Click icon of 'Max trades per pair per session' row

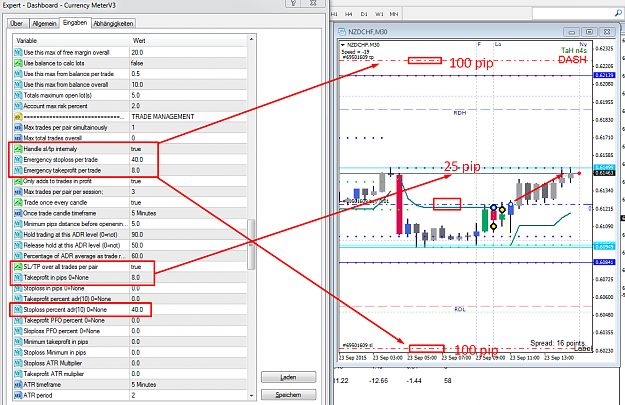coord(18,192)
